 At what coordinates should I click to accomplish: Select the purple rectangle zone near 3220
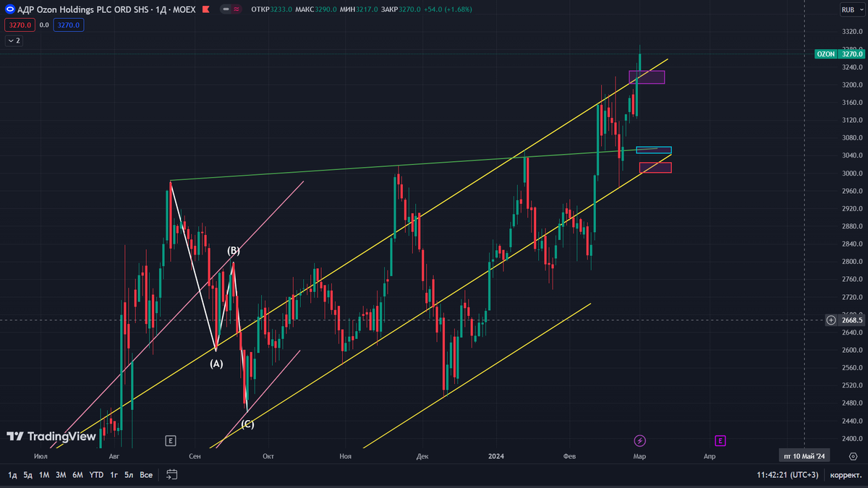[647, 77]
